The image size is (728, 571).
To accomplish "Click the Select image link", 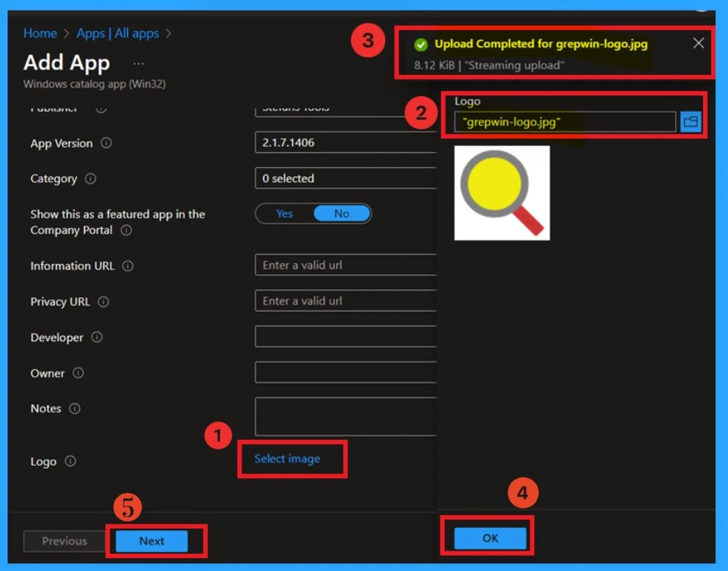I will [x=287, y=459].
